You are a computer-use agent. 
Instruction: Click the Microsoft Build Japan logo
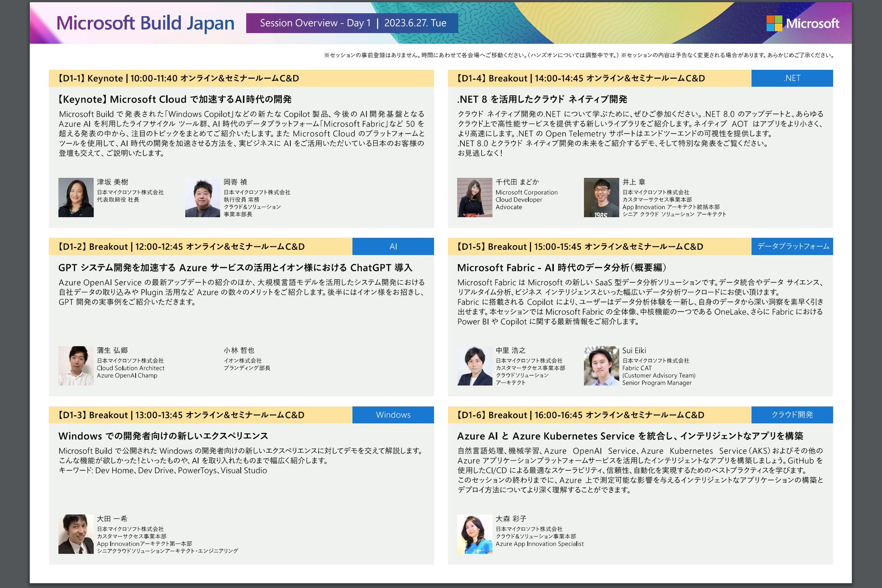pyautogui.click(x=146, y=24)
